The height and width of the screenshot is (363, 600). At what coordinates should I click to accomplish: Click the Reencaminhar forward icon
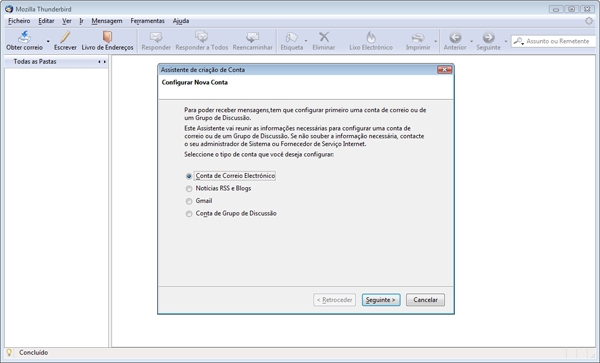tap(253, 37)
